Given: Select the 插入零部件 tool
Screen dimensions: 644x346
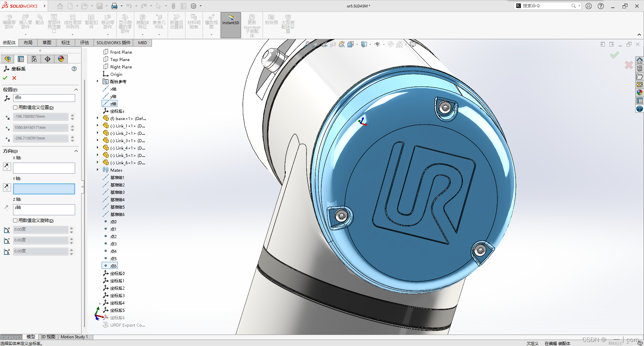Looking at the screenshot, I should [25, 22].
